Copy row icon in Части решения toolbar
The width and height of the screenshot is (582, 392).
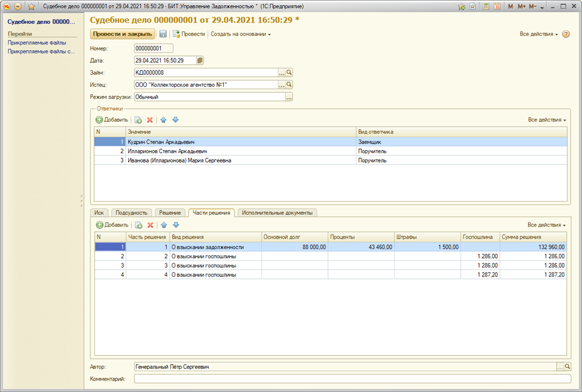138,225
